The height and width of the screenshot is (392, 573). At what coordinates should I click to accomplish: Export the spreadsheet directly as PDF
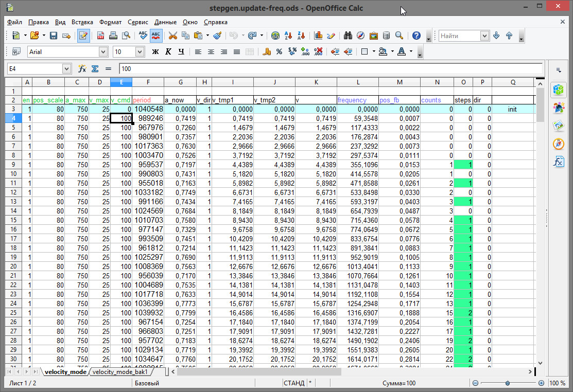100,35
